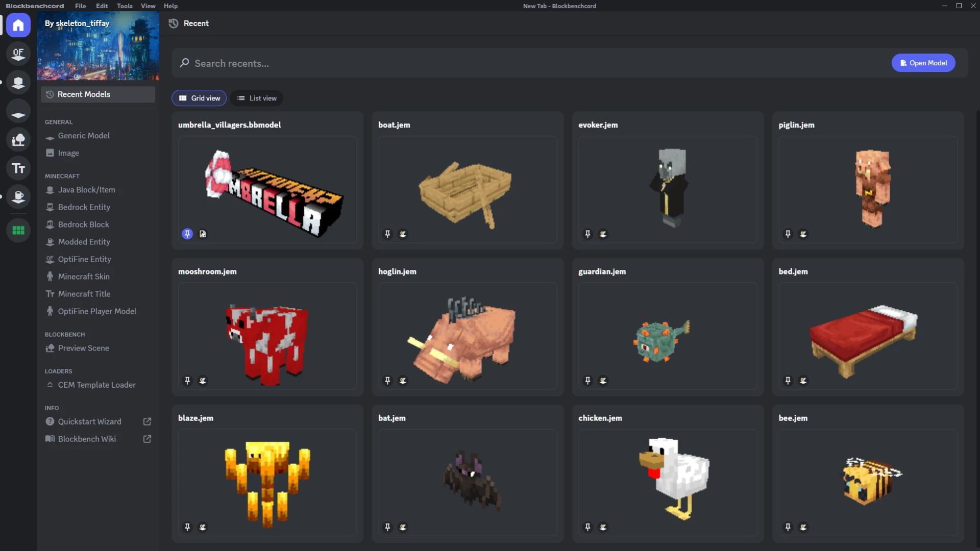
Task: Click the Open Model button
Action: [923, 63]
